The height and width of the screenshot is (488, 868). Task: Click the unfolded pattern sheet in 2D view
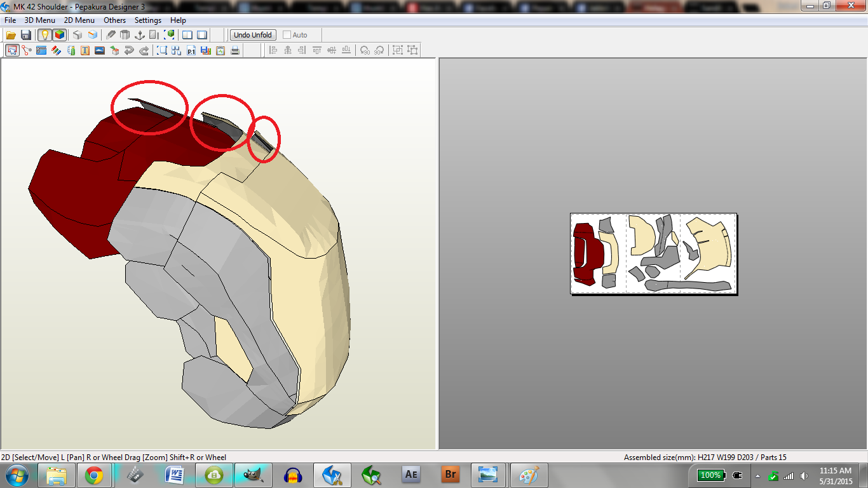654,254
